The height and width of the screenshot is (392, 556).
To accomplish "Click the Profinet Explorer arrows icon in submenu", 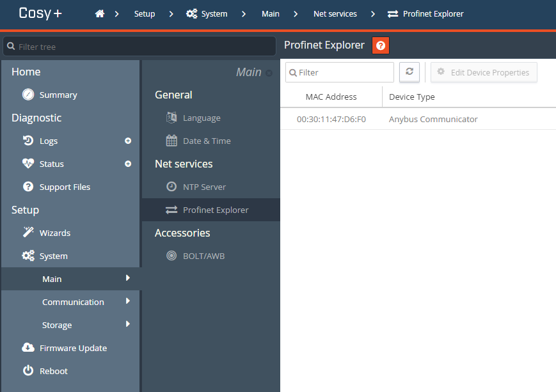I will [x=171, y=210].
